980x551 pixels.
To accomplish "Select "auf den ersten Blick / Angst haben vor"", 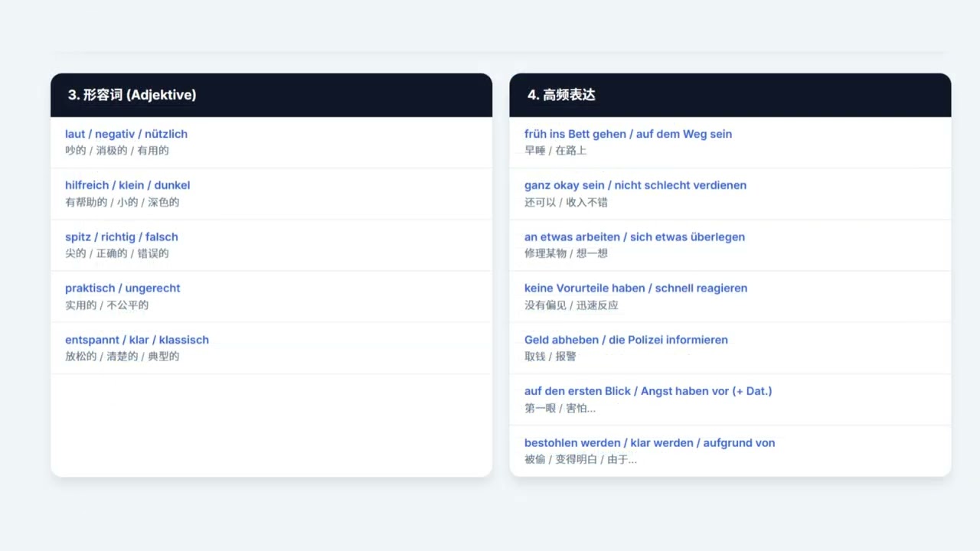I will (x=627, y=391).
